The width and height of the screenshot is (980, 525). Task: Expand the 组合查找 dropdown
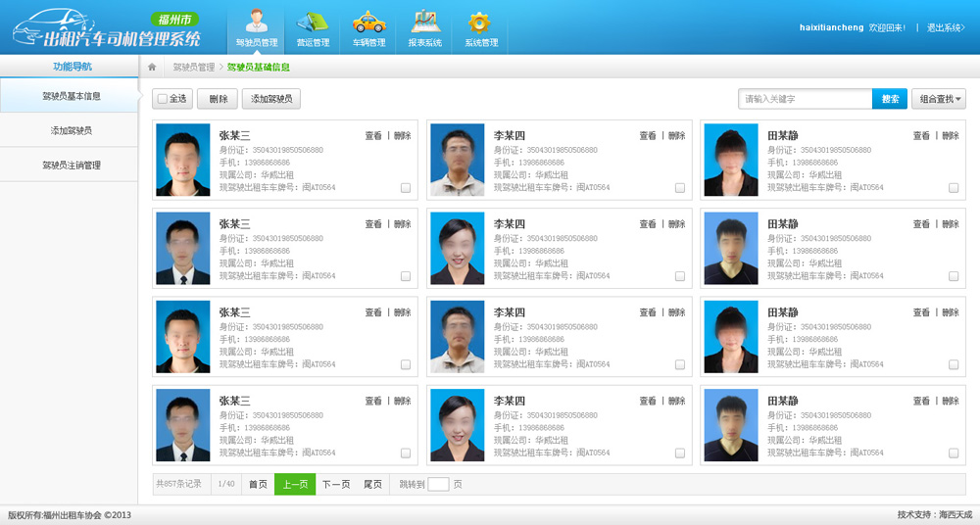click(939, 99)
